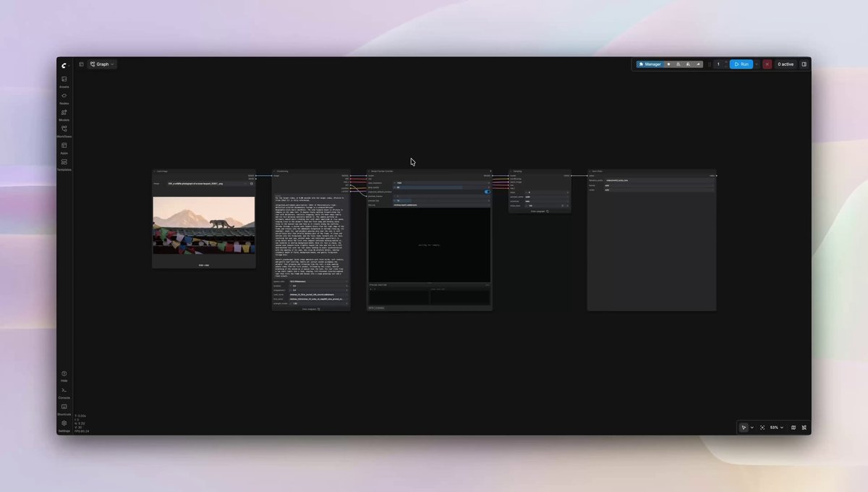The width and height of the screenshot is (868, 492).
Task: Click the prompt text area in Conditioning node
Action: pyautogui.click(x=311, y=236)
